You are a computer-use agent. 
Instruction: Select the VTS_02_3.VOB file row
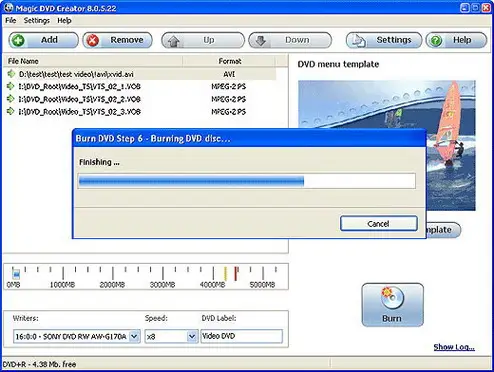click(x=140, y=111)
